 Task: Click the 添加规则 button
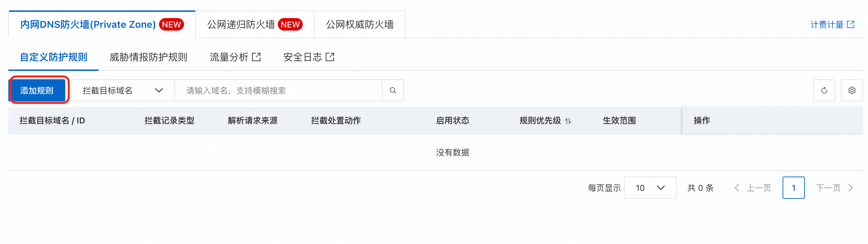coord(37,91)
